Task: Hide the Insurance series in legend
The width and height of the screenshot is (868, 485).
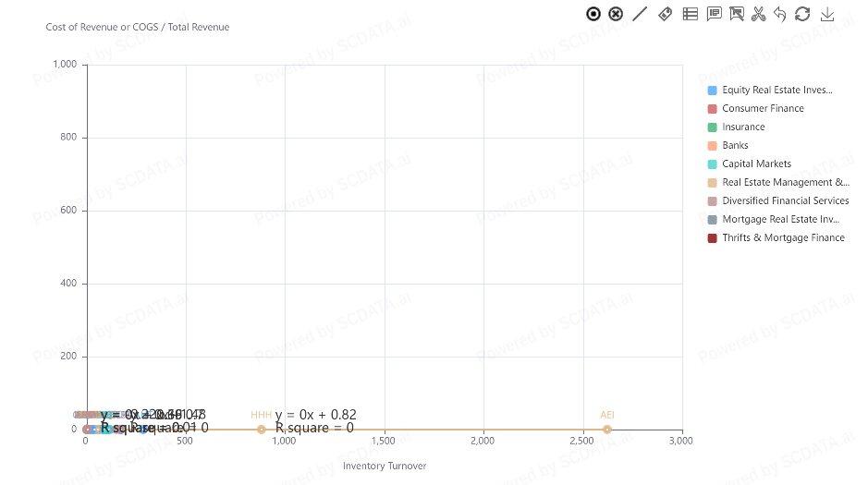Action: click(x=743, y=127)
